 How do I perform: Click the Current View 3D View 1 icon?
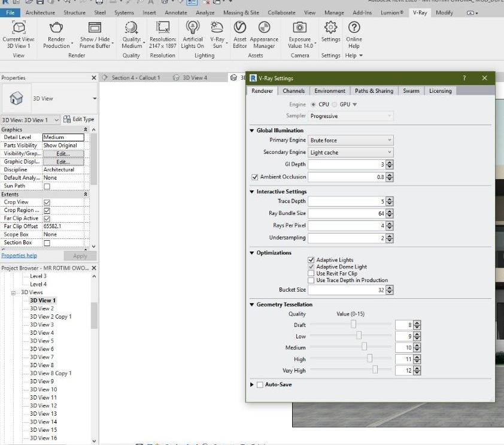click(x=19, y=28)
